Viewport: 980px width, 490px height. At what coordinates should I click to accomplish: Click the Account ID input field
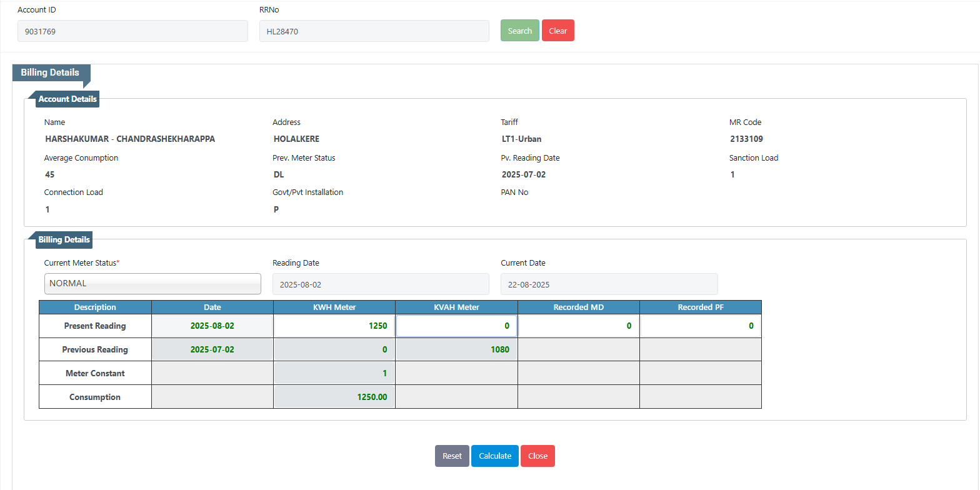132,31
